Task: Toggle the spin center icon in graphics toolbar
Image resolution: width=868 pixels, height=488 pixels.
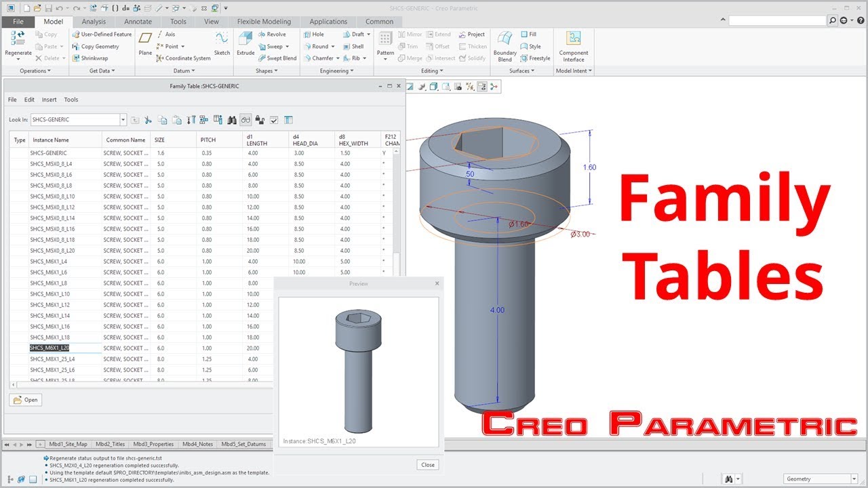Action: tap(494, 87)
